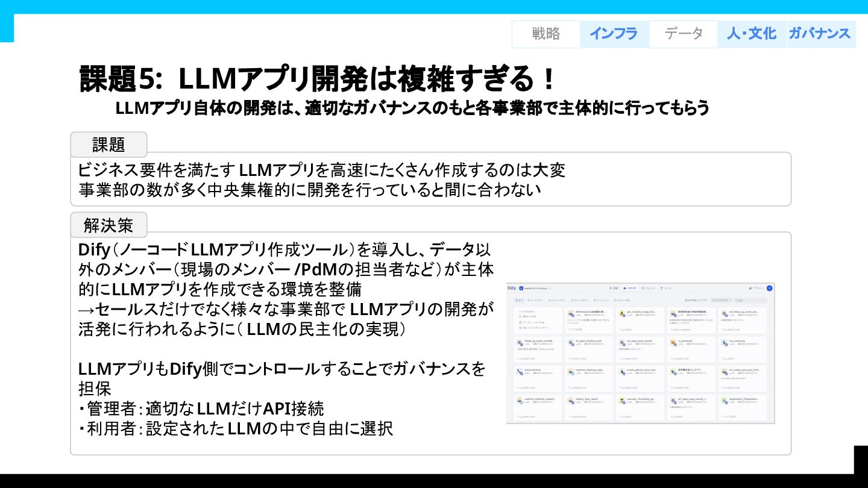Viewport: 868px width, 488px height.
Task: Click the line 事業部の数が多く中央集権的に開発
Action: click(310, 189)
